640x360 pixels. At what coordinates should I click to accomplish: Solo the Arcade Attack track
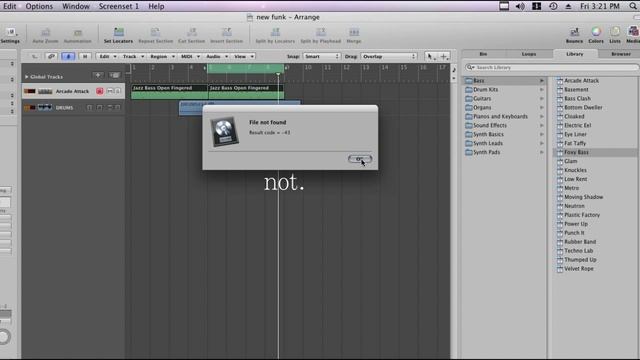pos(118,91)
